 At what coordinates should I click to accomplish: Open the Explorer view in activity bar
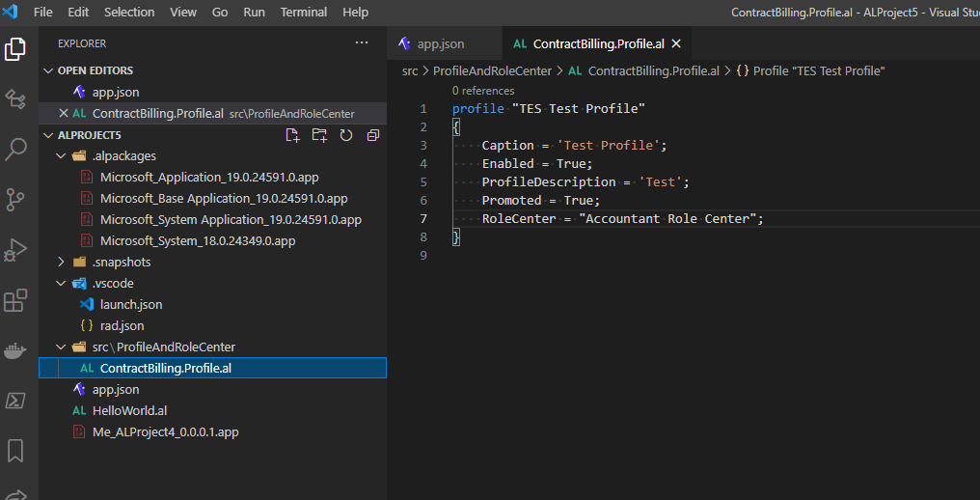point(15,49)
